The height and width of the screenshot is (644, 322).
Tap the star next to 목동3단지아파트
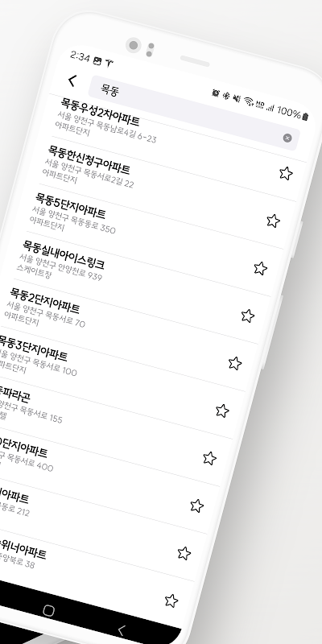(x=235, y=363)
